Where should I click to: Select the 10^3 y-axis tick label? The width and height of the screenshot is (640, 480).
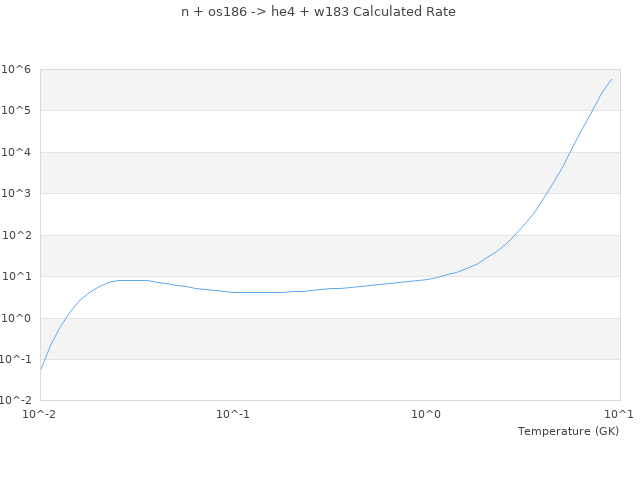[x=17, y=193]
